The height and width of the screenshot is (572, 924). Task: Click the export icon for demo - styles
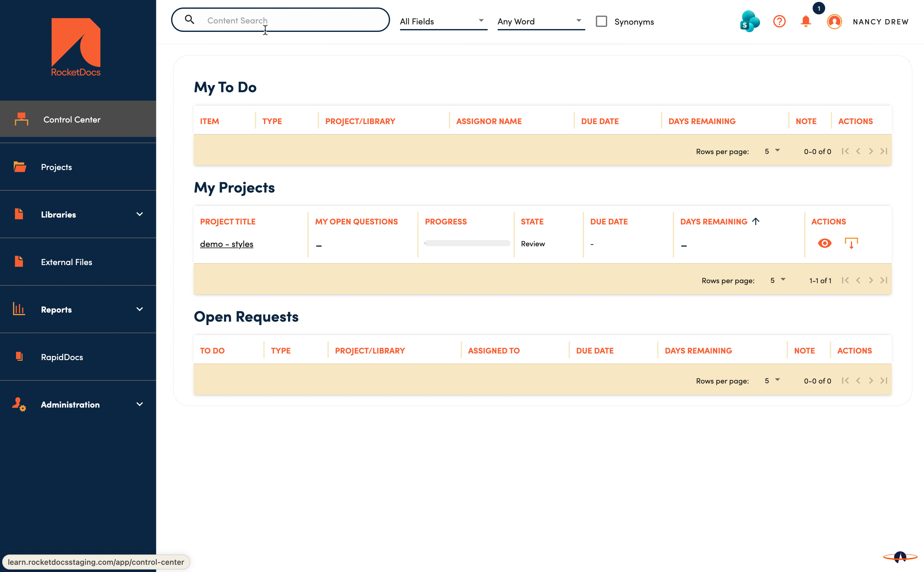pos(851,243)
